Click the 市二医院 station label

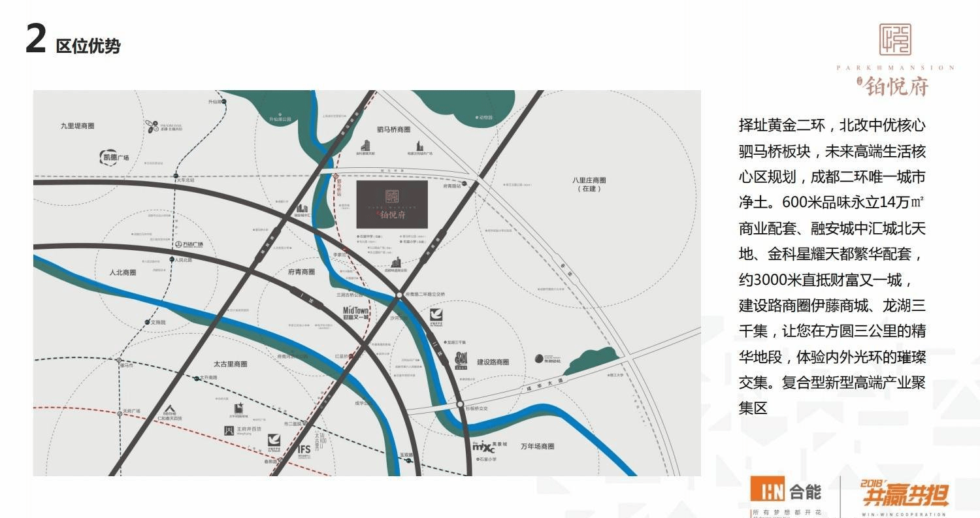[292, 423]
